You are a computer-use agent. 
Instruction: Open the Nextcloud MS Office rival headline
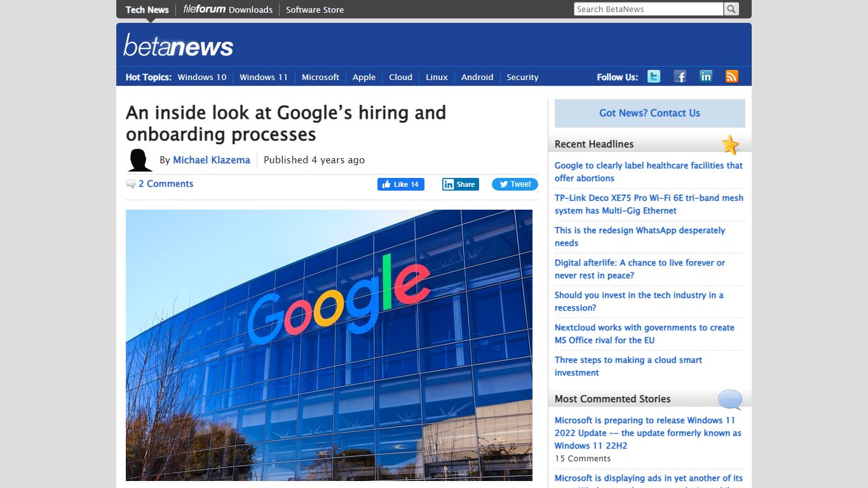[x=644, y=334]
